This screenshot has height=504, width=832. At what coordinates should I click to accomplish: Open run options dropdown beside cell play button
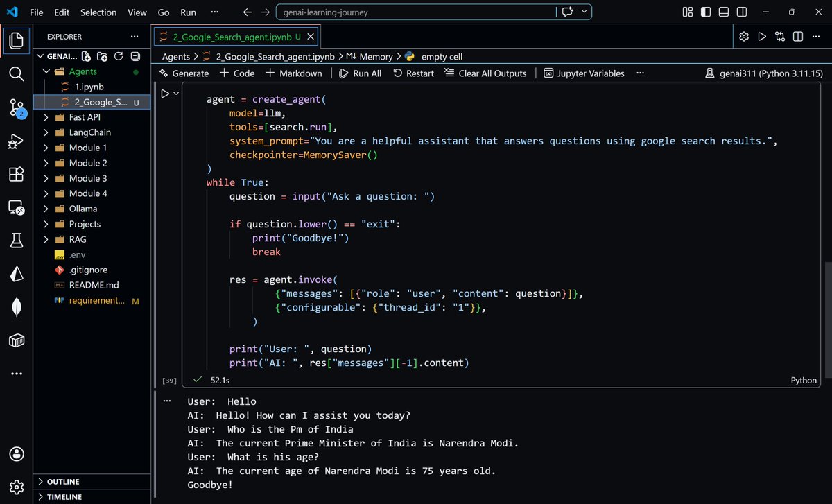176,94
